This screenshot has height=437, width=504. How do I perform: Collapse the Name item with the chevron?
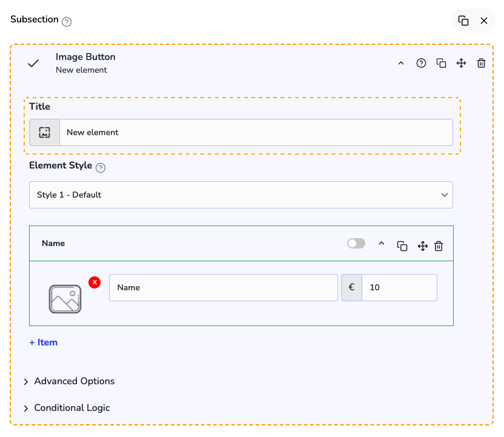[x=382, y=244]
